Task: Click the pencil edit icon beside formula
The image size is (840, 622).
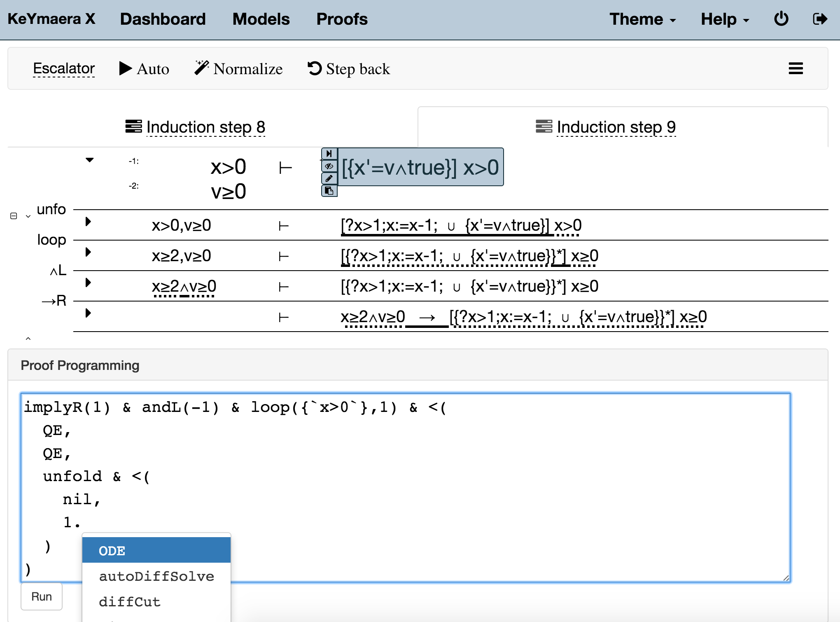Action: click(x=329, y=178)
